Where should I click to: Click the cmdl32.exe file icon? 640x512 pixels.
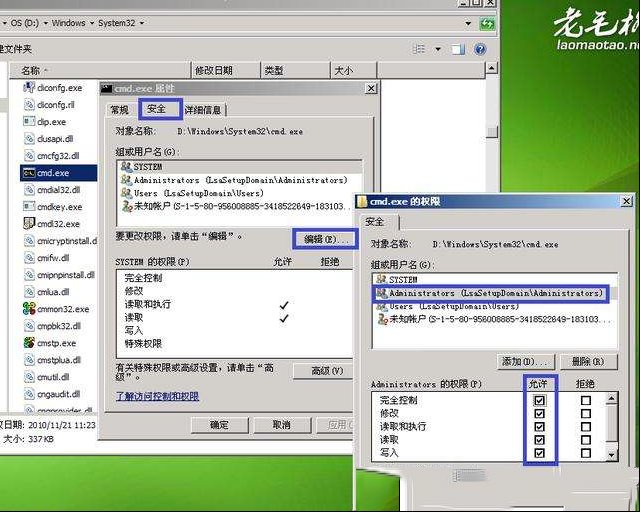click(x=29, y=224)
